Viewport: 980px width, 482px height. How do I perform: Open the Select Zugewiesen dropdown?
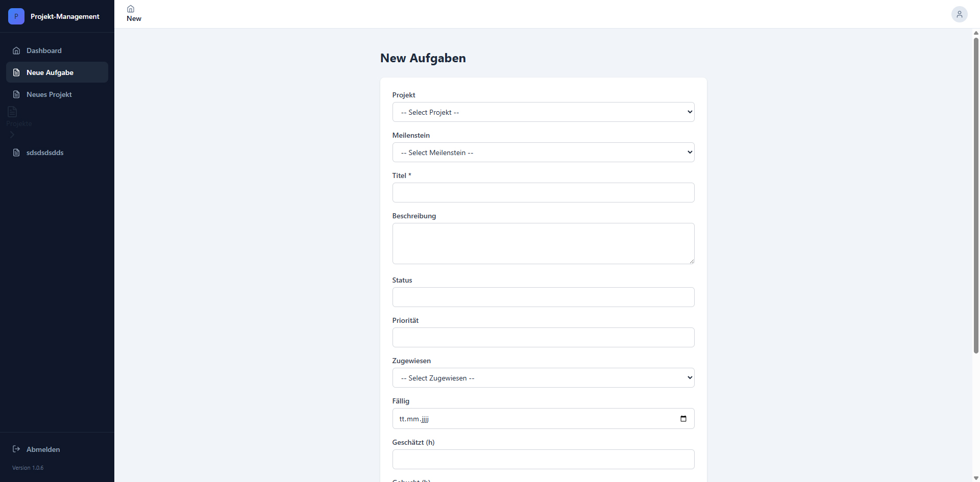coord(543,378)
